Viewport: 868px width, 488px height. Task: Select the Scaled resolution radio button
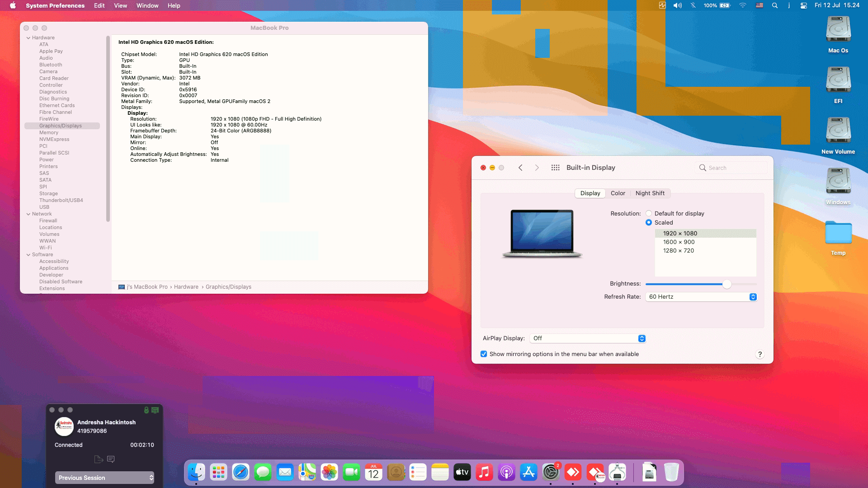pyautogui.click(x=649, y=222)
